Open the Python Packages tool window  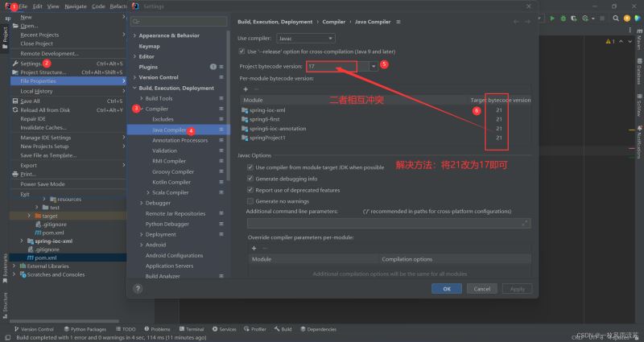[85, 329]
